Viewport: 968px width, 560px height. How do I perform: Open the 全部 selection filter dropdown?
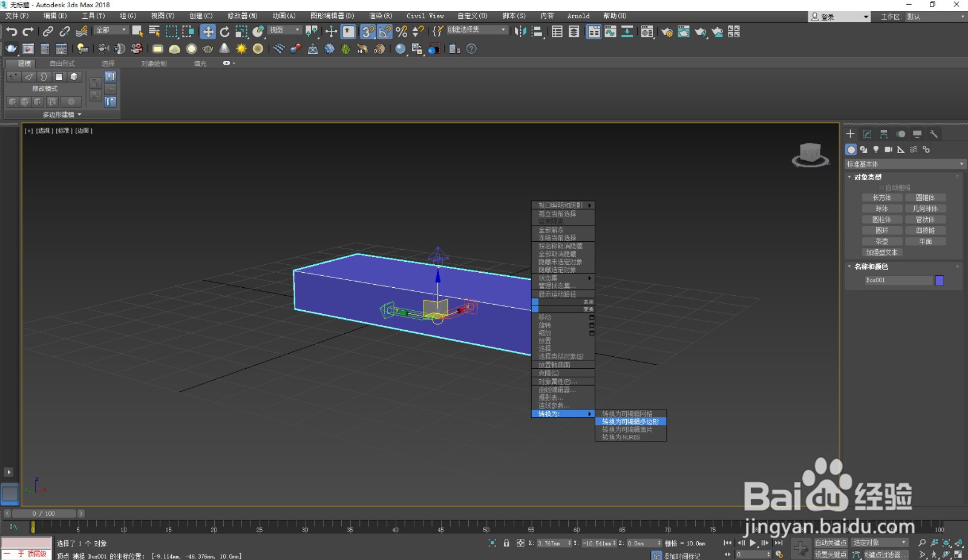(x=111, y=30)
